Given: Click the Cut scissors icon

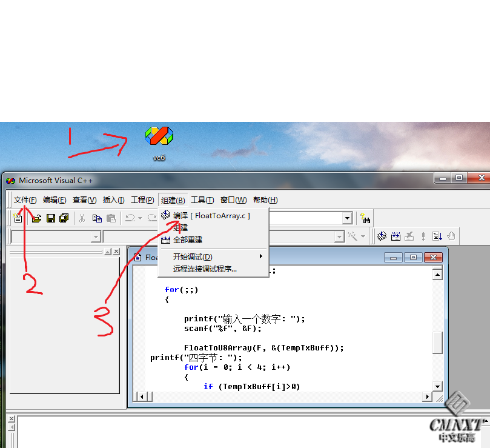Looking at the screenshot, I should coord(82,218).
